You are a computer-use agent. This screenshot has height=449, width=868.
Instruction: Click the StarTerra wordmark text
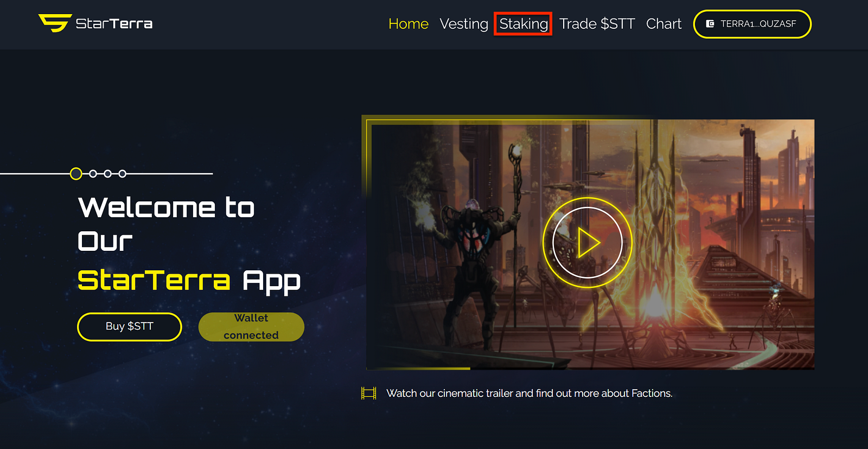[114, 23]
